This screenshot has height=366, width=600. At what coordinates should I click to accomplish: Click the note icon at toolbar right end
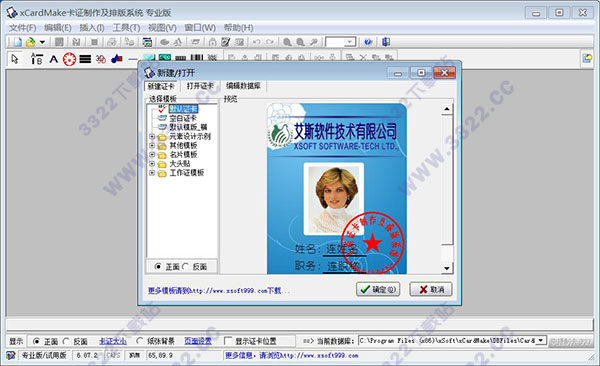point(587,59)
